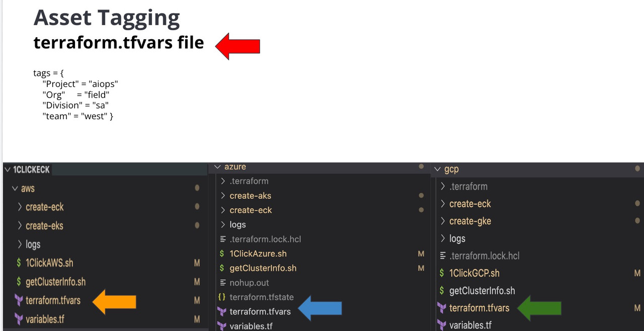Open aws terraform.tfvars file
Screen dimensions: 644x331
53,300
